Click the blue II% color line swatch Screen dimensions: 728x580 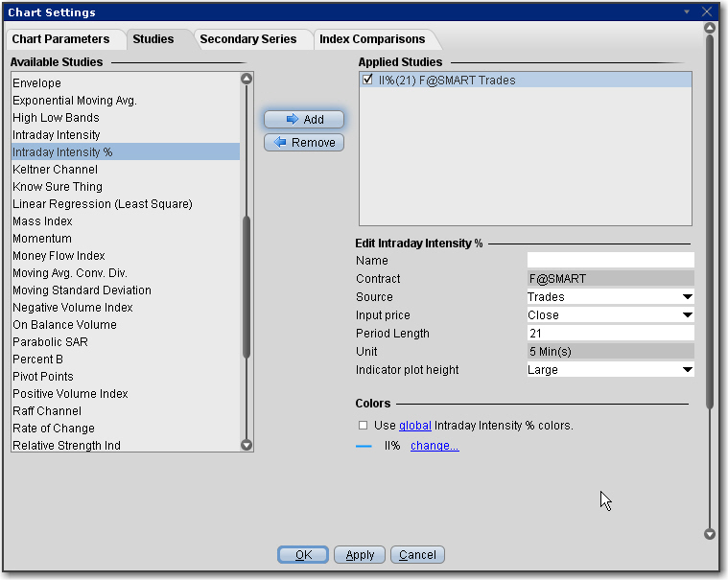point(364,447)
